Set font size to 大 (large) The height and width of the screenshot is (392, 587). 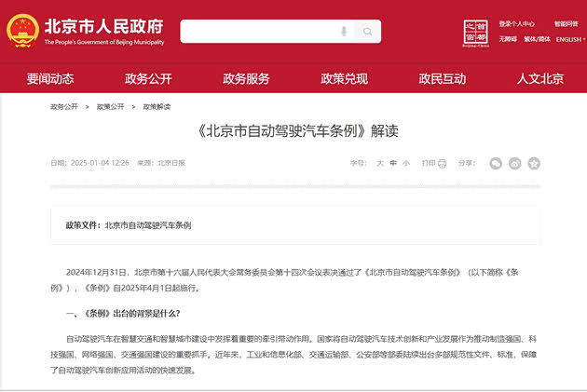(379, 163)
